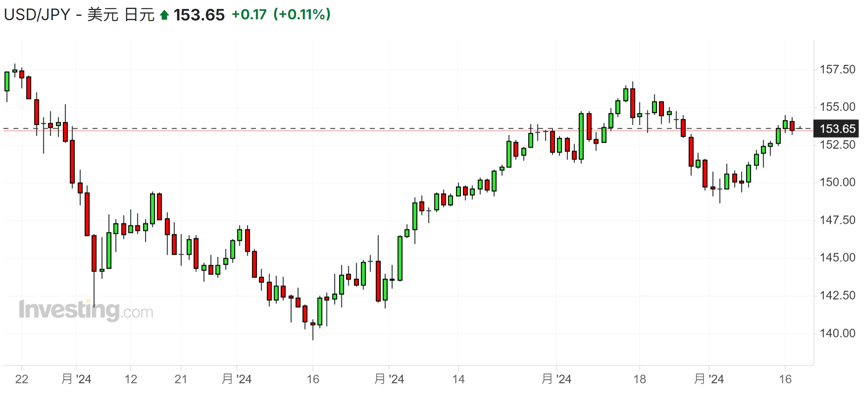
Task: Select the 157.50 price axis label
Action: pyautogui.click(x=837, y=69)
